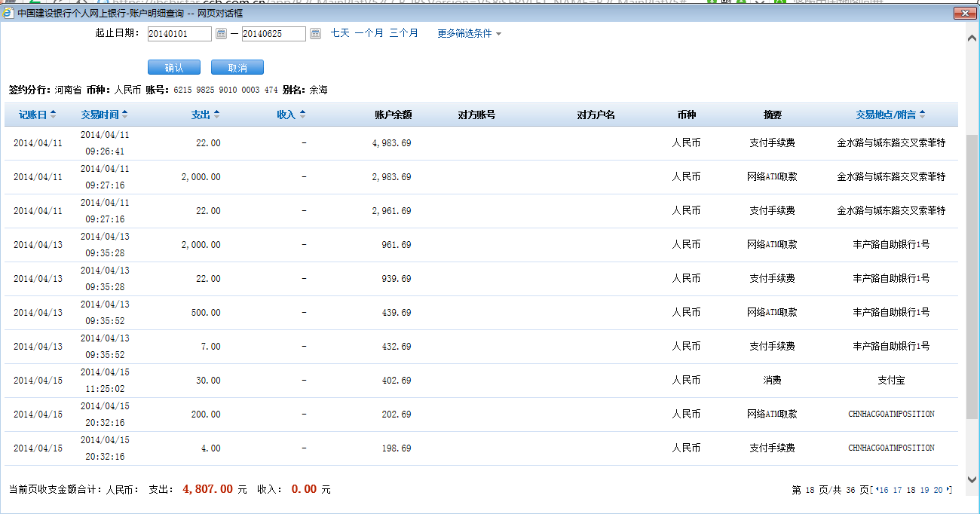Click the 确认 button
The height and width of the screenshot is (514, 980).
[174, 68]
